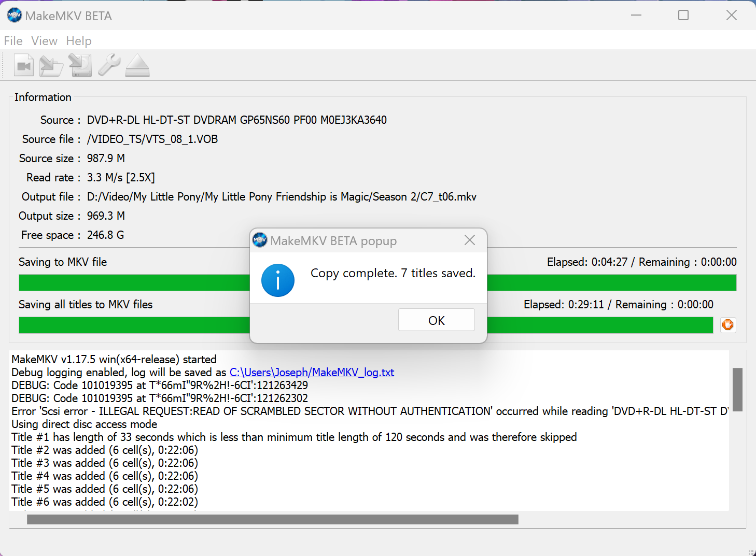This screenshot has height=556, width=756.
Task: Click the output file path C7_t06.mkv
Action: click(282, 197)
